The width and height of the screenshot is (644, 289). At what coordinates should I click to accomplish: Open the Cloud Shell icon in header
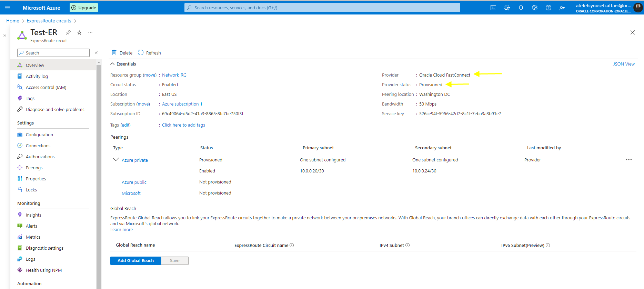493,8
